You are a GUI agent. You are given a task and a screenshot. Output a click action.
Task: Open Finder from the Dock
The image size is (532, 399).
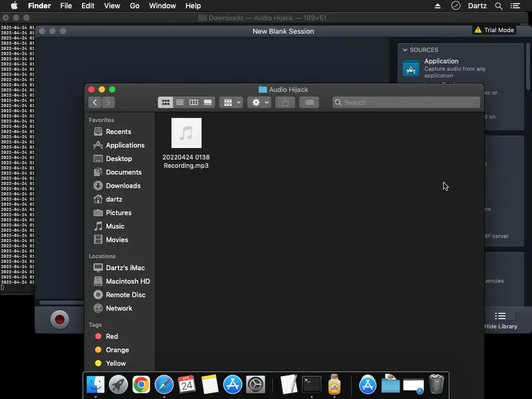point(96,384)
